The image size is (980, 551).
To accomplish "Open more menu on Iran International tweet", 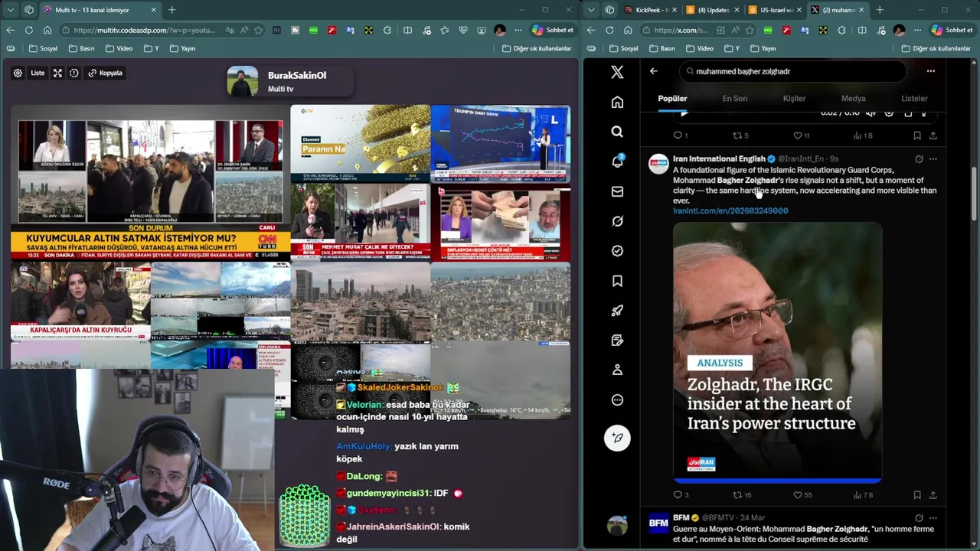I will (933, 159).
